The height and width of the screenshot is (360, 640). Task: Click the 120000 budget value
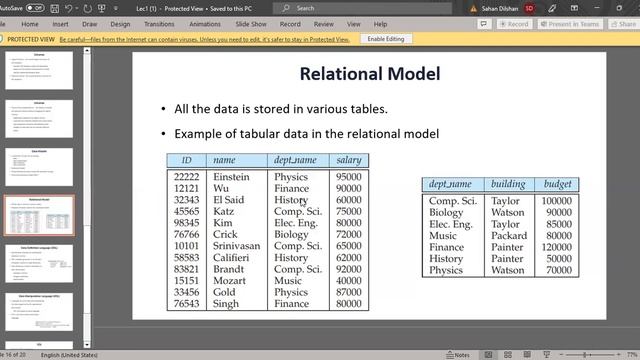556,247
